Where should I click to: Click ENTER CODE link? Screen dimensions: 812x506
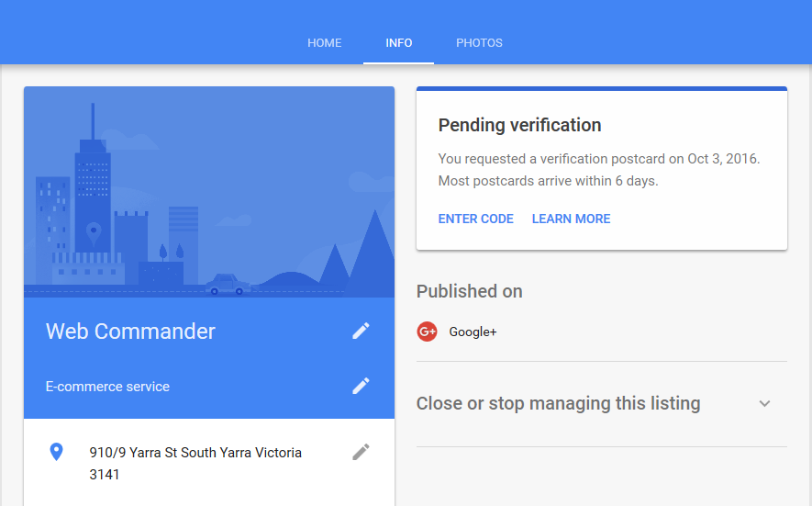click(476, 219)
